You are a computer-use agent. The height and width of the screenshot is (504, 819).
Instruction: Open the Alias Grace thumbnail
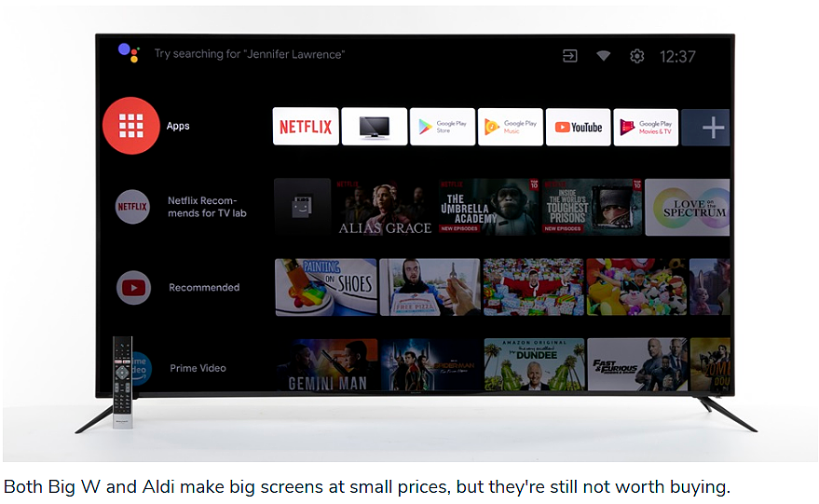click(x=385, y=207)
